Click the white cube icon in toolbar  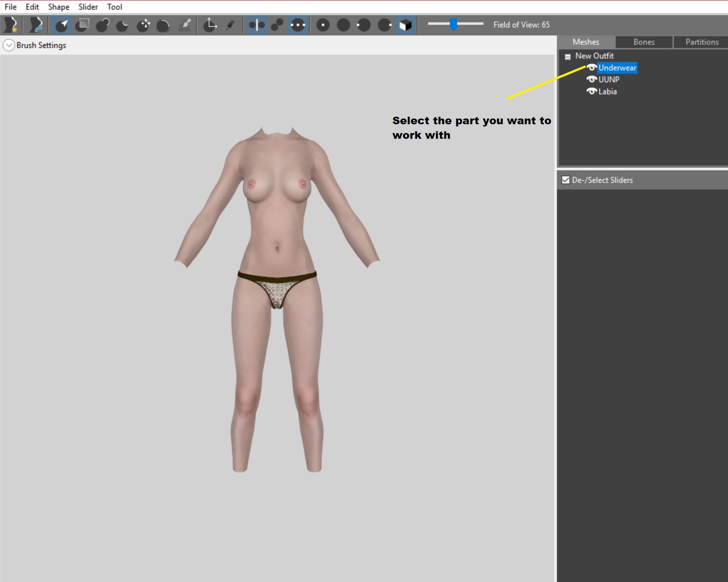pyautogui.click(x=406, y=25)
